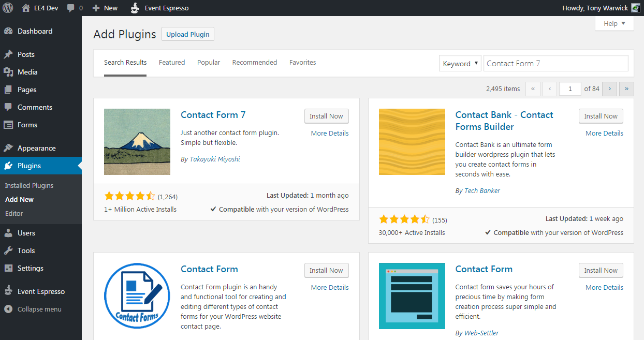This screenshot has height=340, width=644.
Task: Open Installed Plugins submenu item
Action: tap(29, 185)
